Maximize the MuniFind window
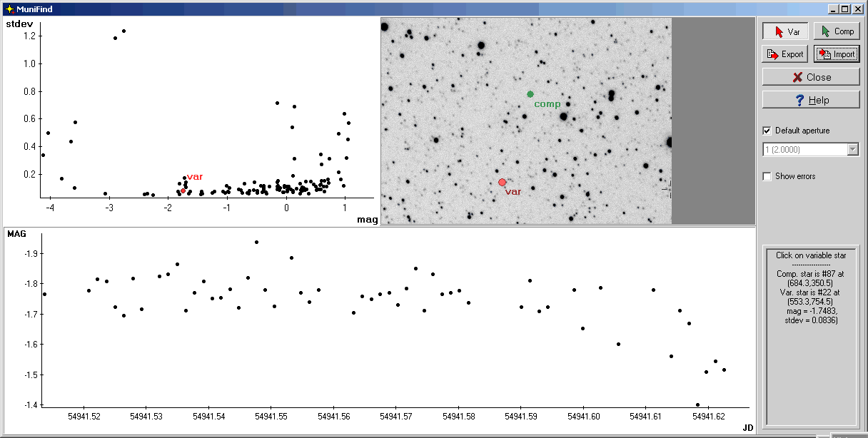The image size is (868, 438). tap(844, 9)
